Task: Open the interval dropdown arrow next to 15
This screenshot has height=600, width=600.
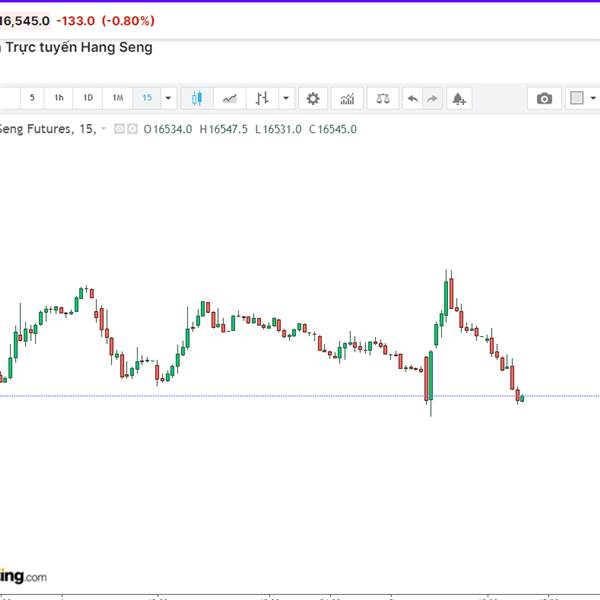Action: (x=168, y=98)
